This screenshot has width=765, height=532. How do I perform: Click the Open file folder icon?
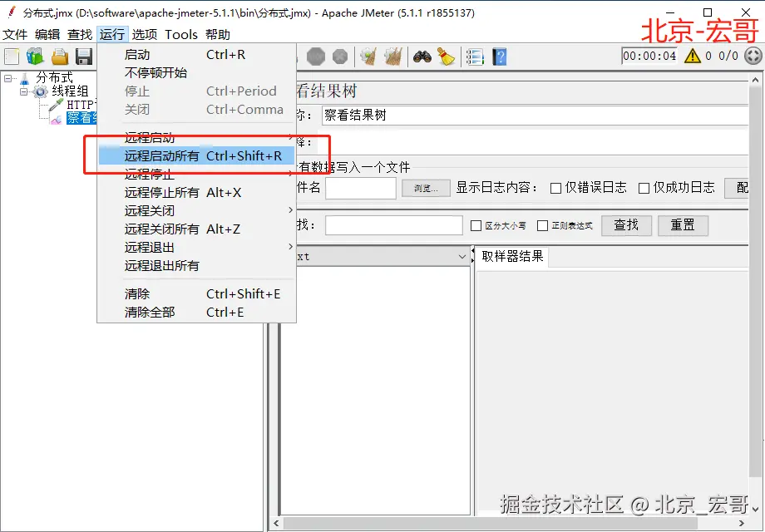click(x=60, y=57)
